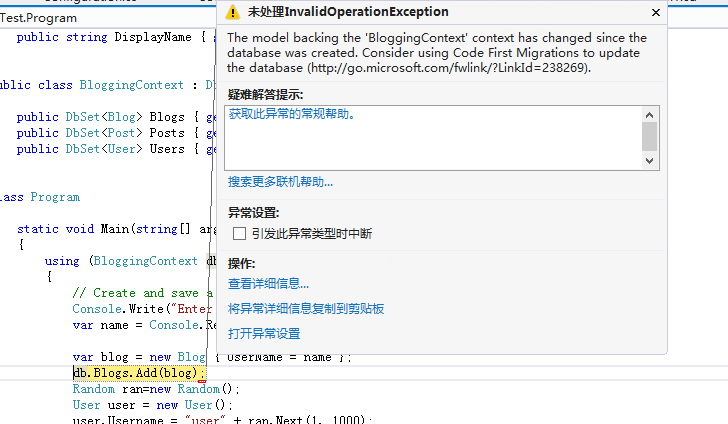Open 打开异常设置 link

264,333
